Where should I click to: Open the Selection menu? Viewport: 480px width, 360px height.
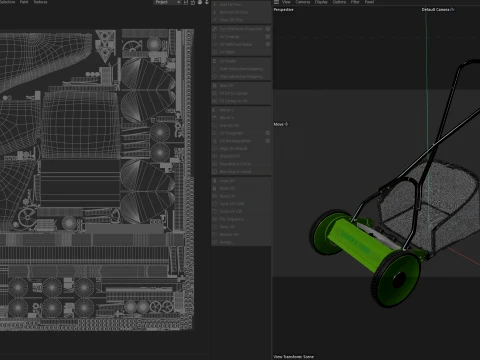tap(7, 2)
